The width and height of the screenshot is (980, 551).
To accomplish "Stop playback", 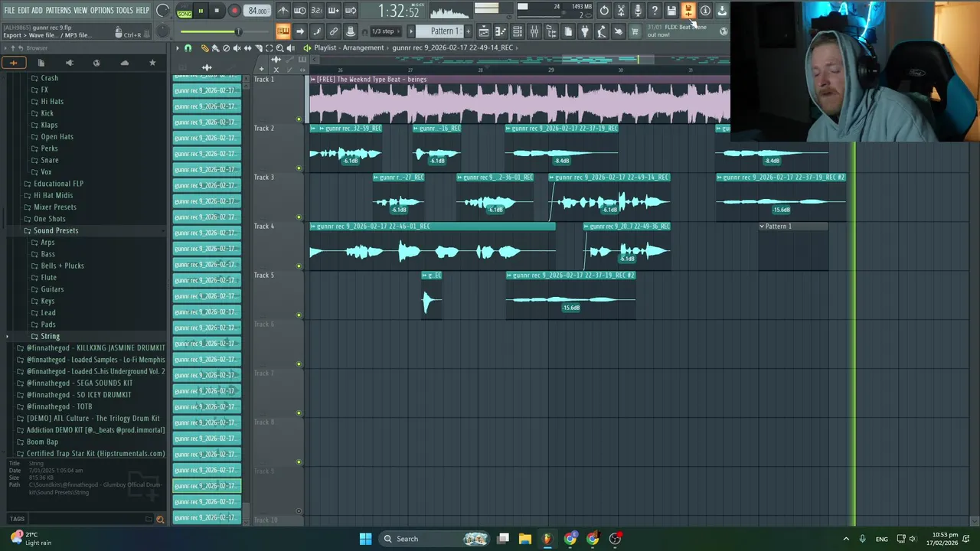I will (217, 11).
